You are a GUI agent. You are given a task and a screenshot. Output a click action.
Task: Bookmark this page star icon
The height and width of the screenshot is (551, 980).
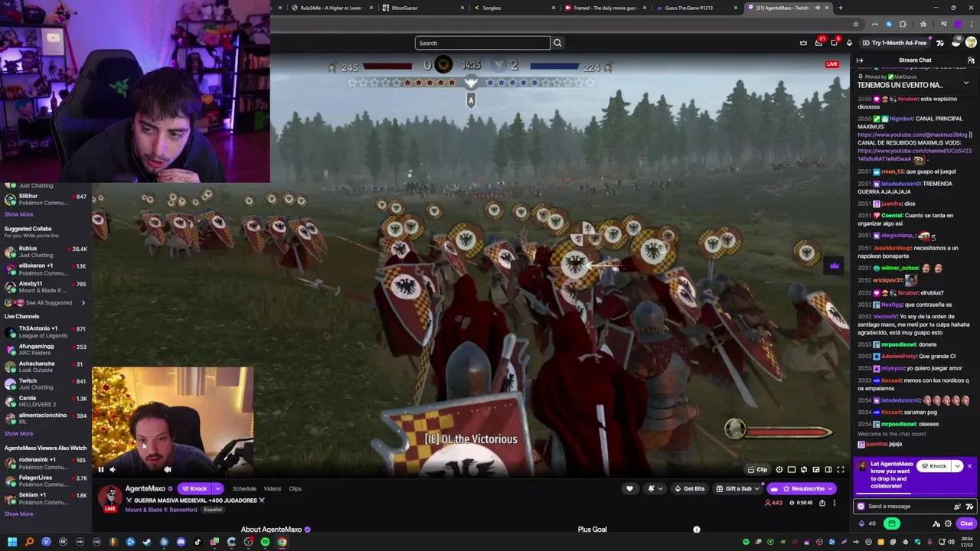click(856, 24)
